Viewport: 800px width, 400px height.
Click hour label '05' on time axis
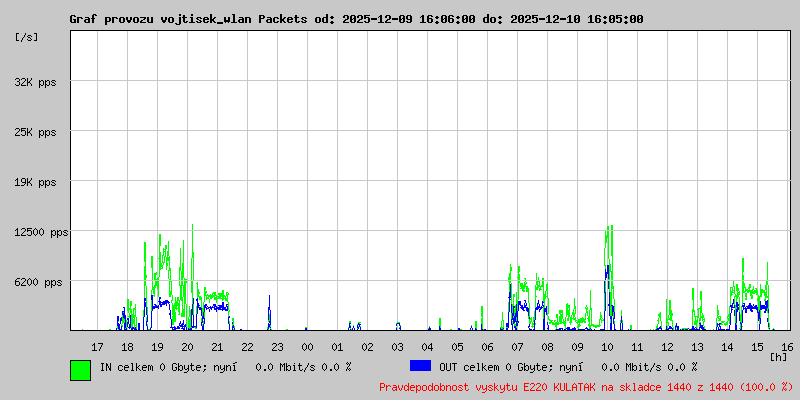point(457,347)
